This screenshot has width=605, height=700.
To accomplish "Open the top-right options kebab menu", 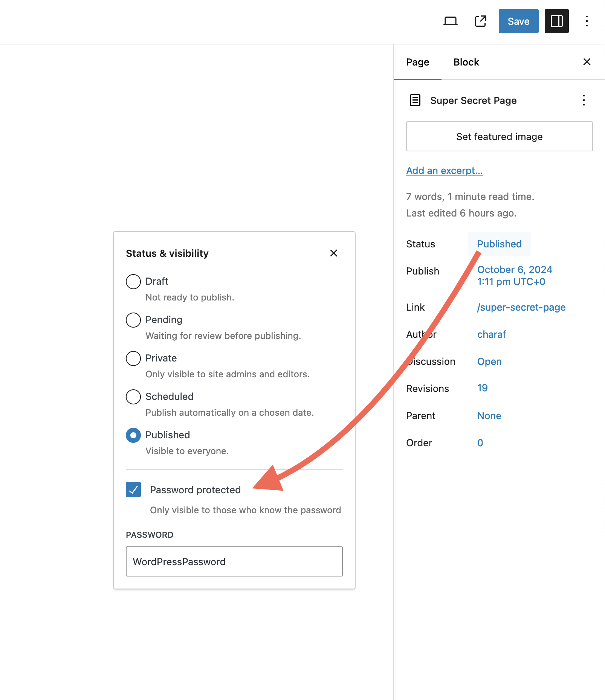I will point(587,21).
